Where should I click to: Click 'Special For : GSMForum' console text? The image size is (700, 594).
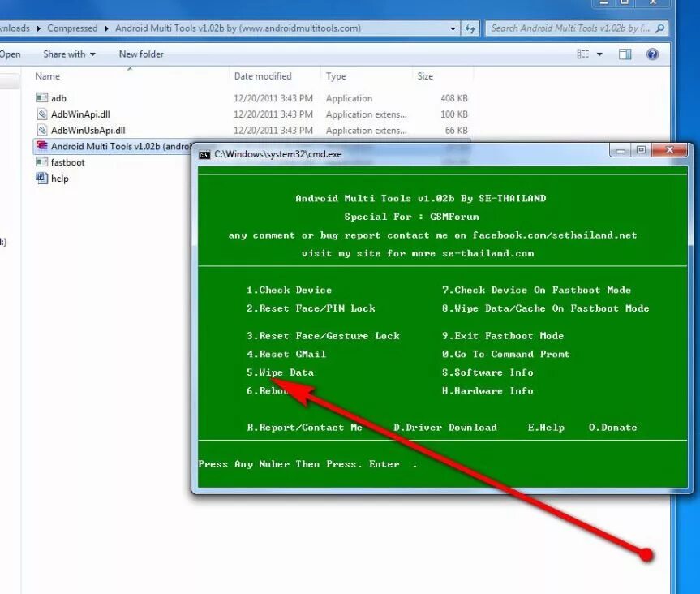(x=411, y=217)
